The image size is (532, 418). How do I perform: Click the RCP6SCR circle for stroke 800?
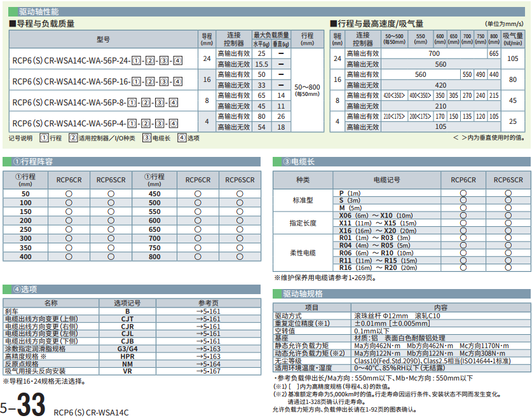(x=240, y=257)
